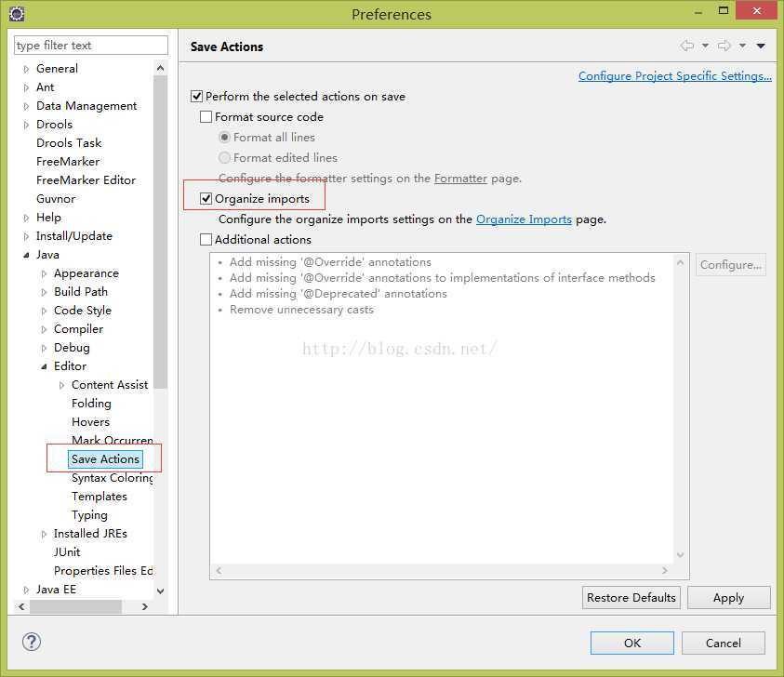Open the view menu triangle in header
This screenshot has width=784, height=677.
761,46
